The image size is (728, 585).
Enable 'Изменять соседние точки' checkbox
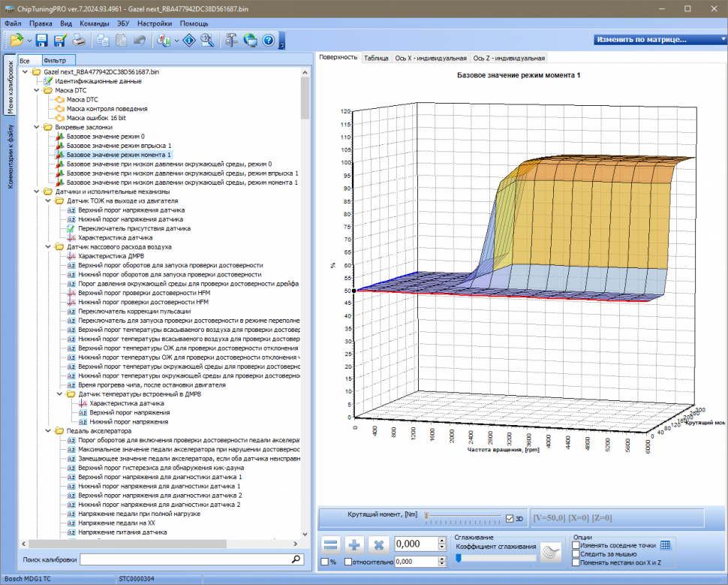click(576, 545)
